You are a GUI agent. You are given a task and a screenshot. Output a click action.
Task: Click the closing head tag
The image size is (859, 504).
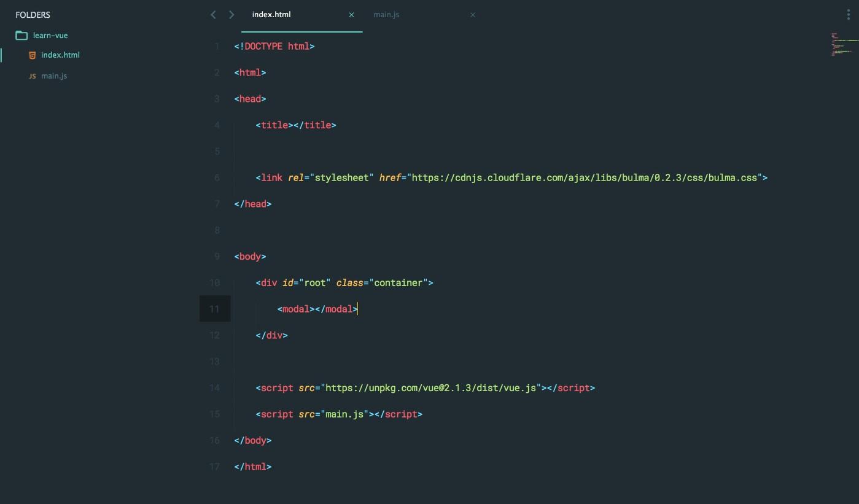tap(253, 204)
